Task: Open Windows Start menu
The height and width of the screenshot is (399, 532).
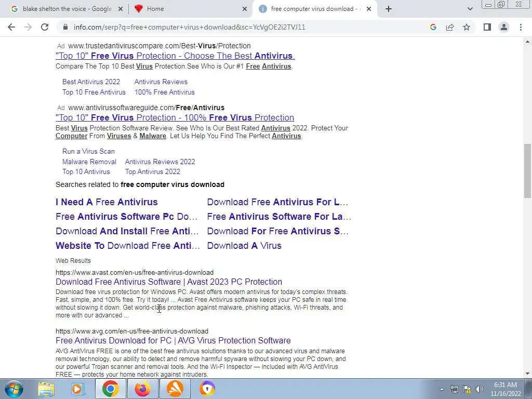Action: click(14, 389)
